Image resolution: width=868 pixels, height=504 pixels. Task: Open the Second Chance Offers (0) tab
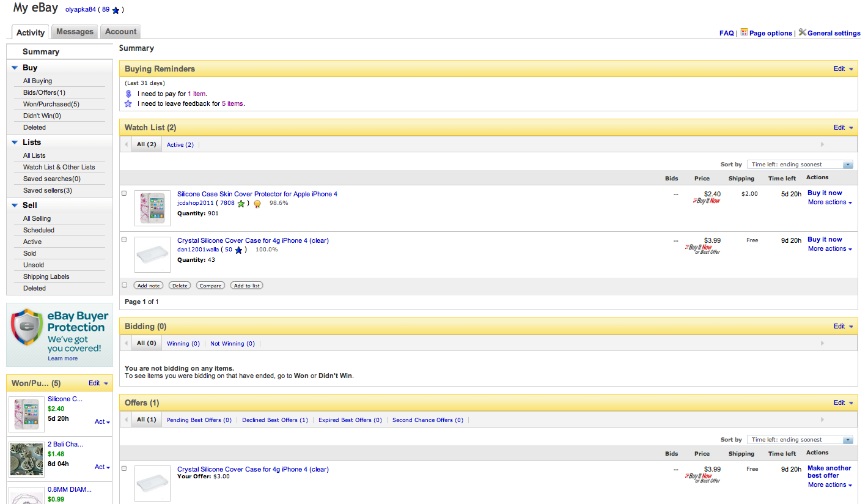coord(428,420)
